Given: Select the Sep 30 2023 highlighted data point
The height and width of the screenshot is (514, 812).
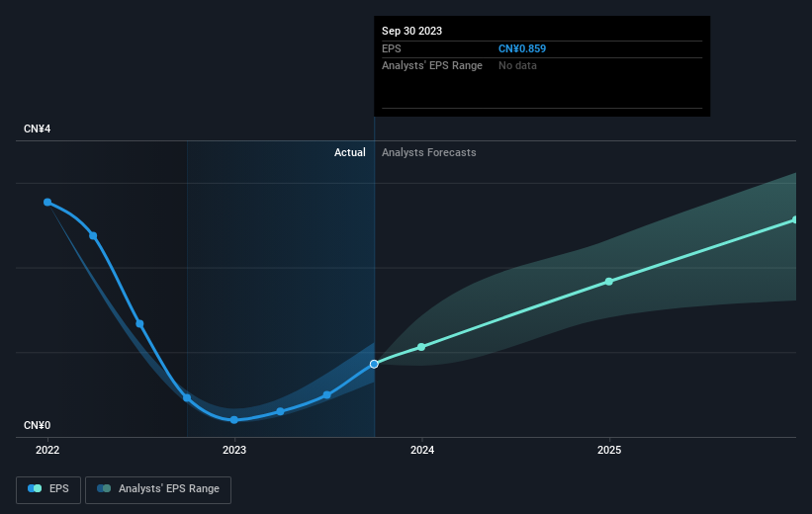Looking at the screenshot, I should click(x=374, y=365).
